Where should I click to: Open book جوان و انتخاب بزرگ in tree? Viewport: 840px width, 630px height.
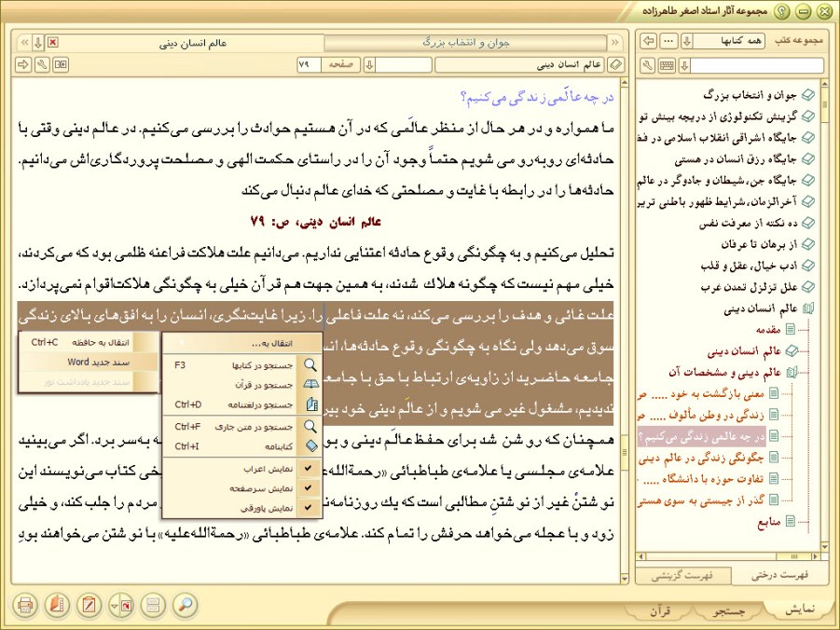750,95
